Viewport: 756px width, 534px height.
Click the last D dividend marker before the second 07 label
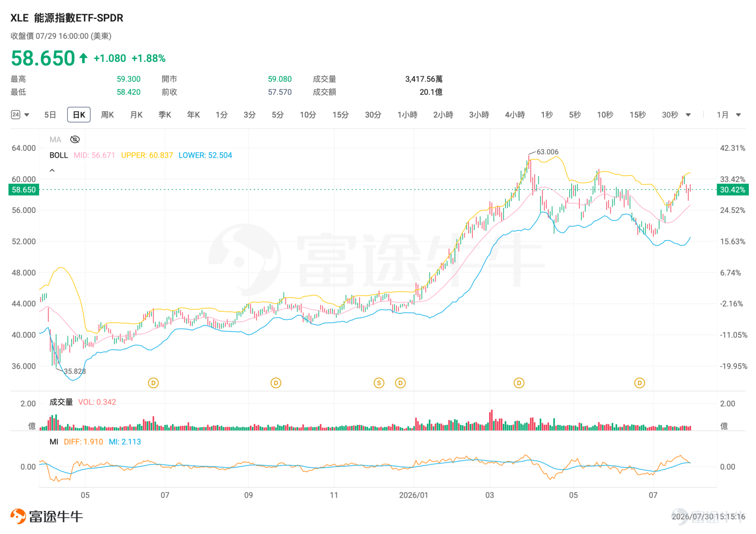tap(640, 383)
